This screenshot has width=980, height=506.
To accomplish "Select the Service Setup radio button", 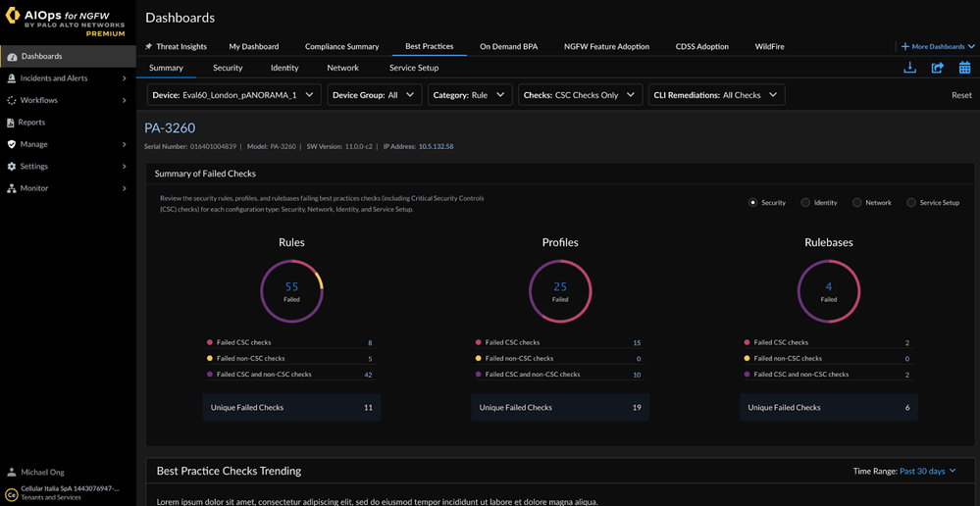I will pos(911,203).
